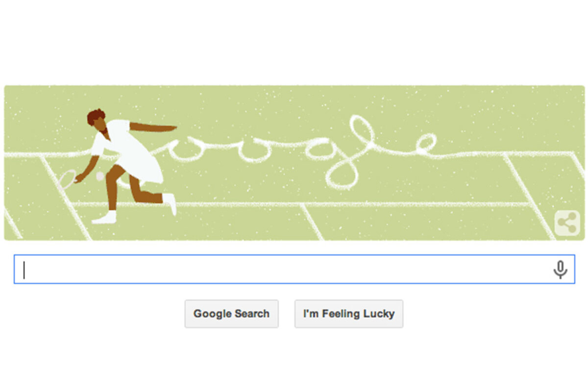The image size is (588, 392).
Task: Click the player's outstretched arm
Action: [153, 127]
